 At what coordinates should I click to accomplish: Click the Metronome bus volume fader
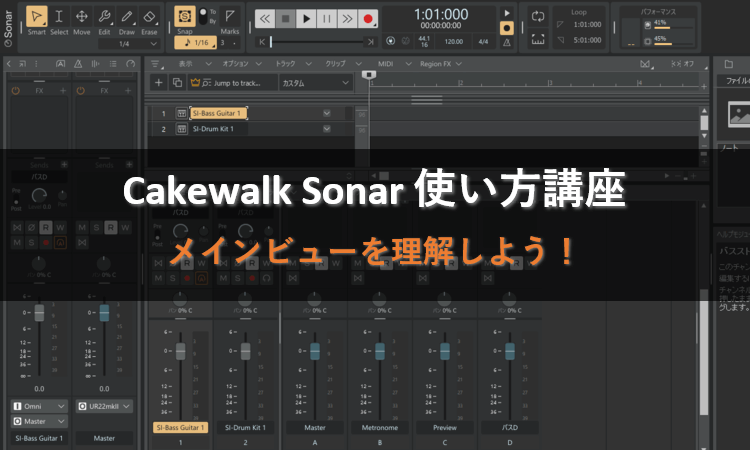pyautogui.click(x=379, y=352)
